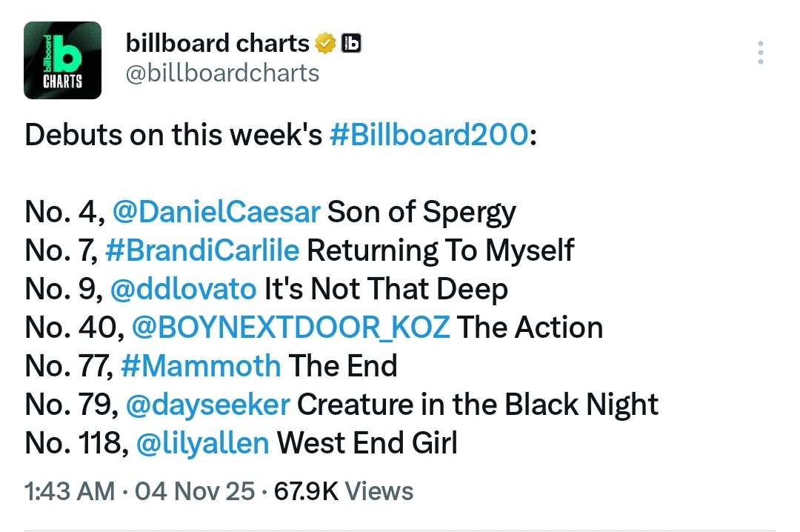The height and width of the screenshot is (532, 800).
Task: Click the Billboard affiliation badge icon
Action: pyautogui.click(x=351, y=44)
